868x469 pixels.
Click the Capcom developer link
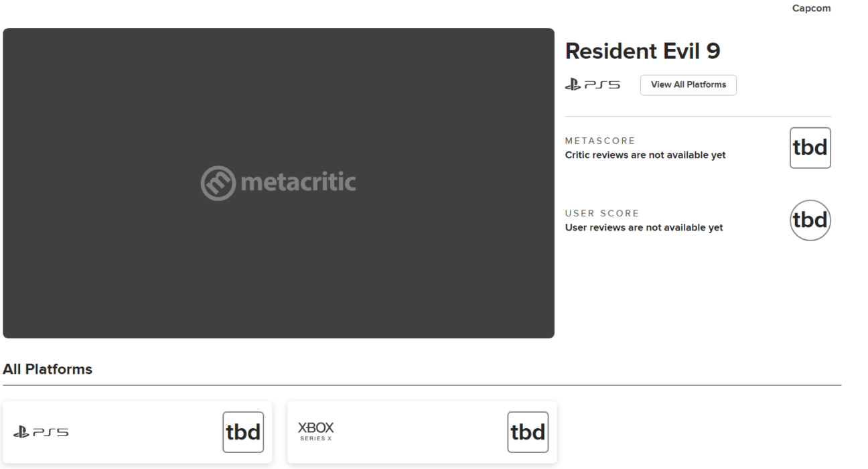pyautogui.click(x=811, y=8)
